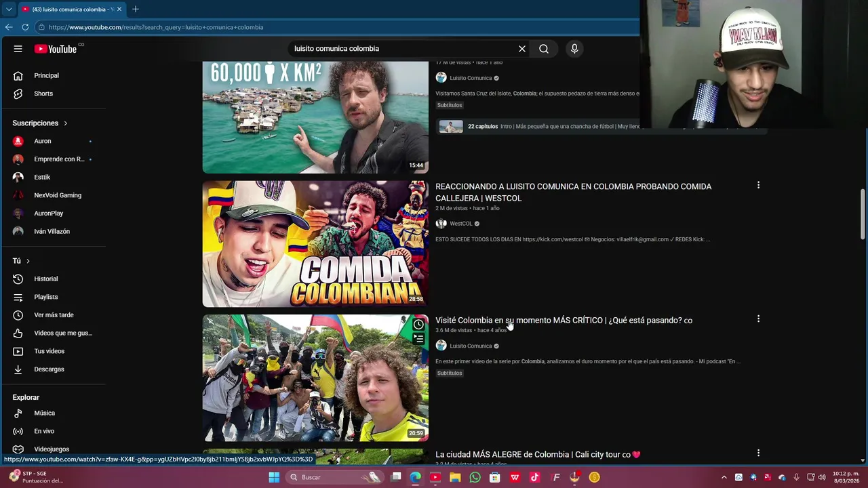Start voice search with microphone icon

[x=574, y=49]
